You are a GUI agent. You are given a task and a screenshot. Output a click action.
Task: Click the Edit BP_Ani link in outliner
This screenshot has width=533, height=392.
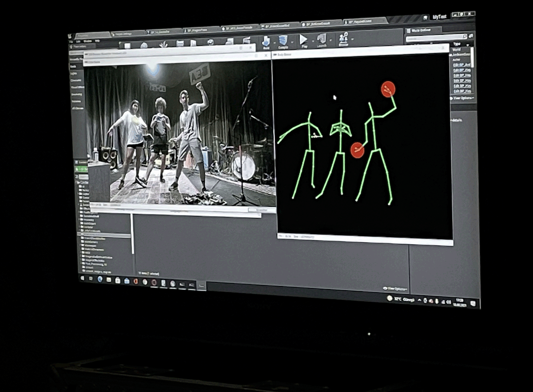462,65
